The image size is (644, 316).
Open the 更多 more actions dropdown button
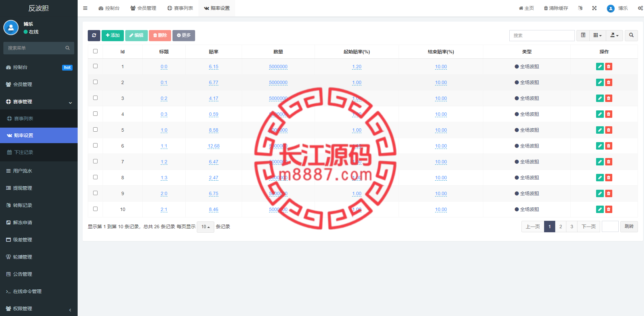[184, 35]
